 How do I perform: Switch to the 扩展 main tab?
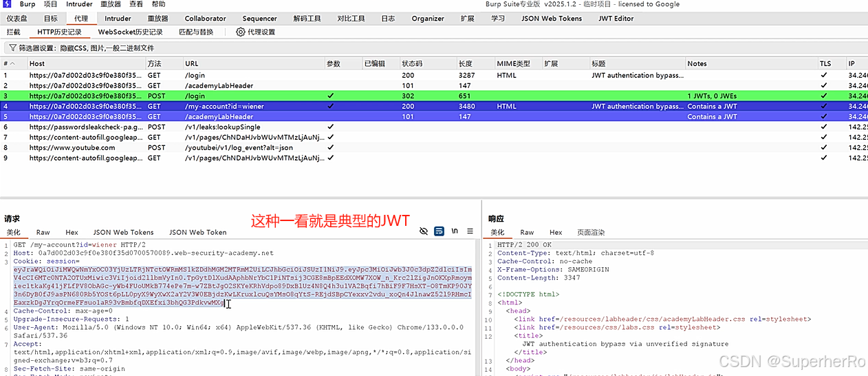tap(468, 19)
